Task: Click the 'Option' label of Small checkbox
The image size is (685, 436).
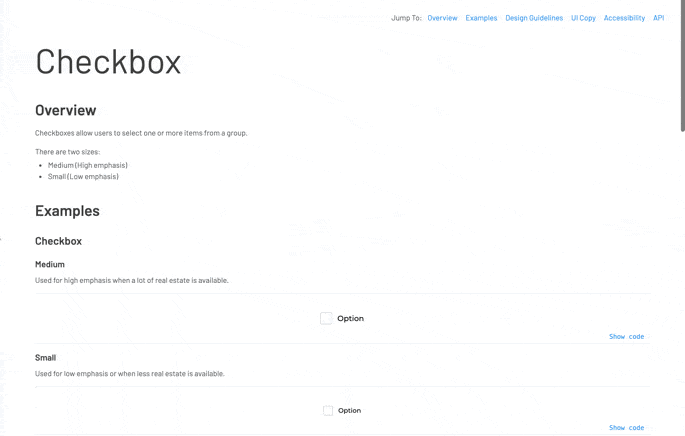Action: pos(349,411)
